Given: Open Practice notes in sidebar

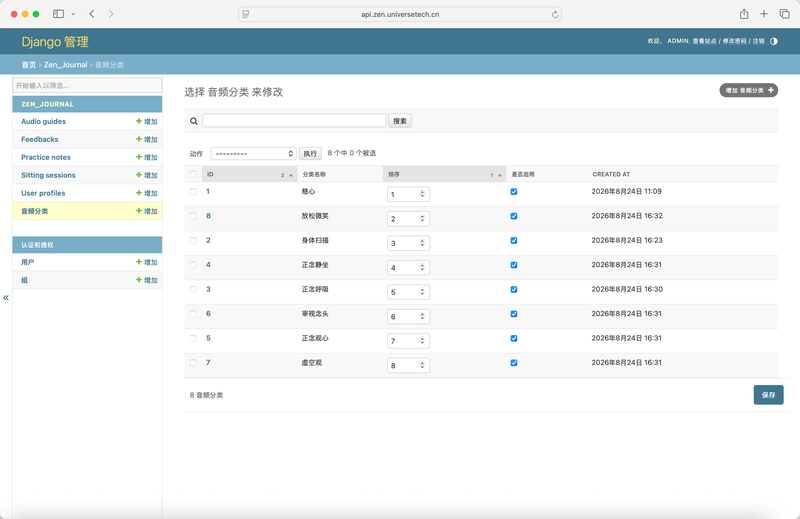Looking at the screenshot, I should tap(46, 157).
